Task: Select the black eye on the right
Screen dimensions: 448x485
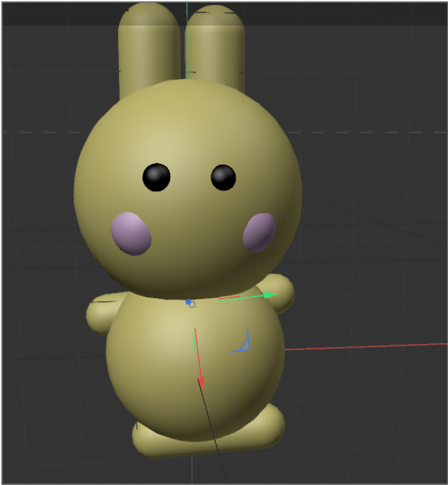Action: pos(223,178)
